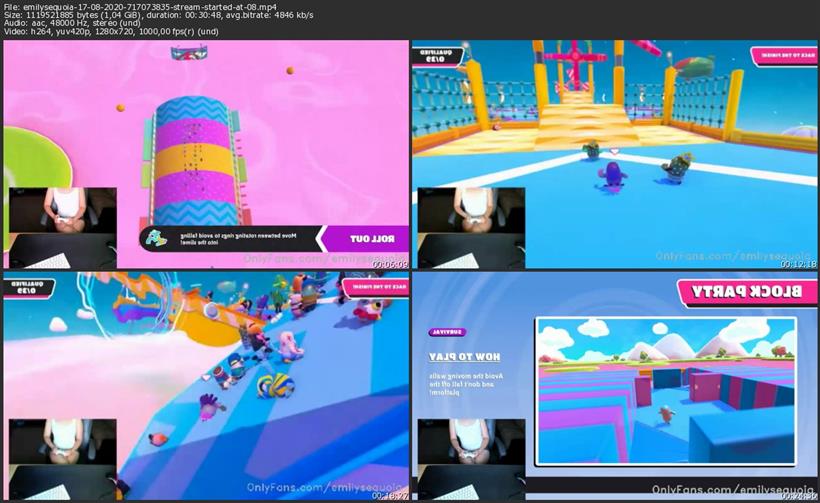Click the timestamp in the bottom-left frame

tap(390, 496)
